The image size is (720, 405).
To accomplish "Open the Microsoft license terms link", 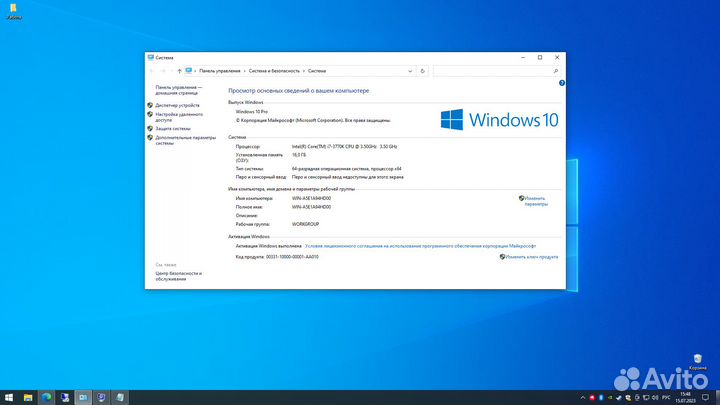I will 420,246.
